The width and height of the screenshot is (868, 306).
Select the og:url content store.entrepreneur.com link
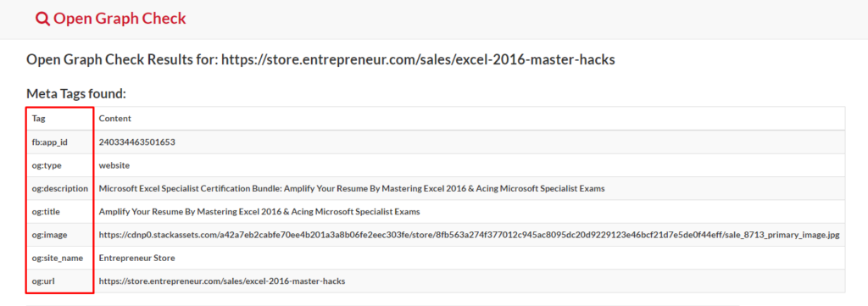(222, 281)
